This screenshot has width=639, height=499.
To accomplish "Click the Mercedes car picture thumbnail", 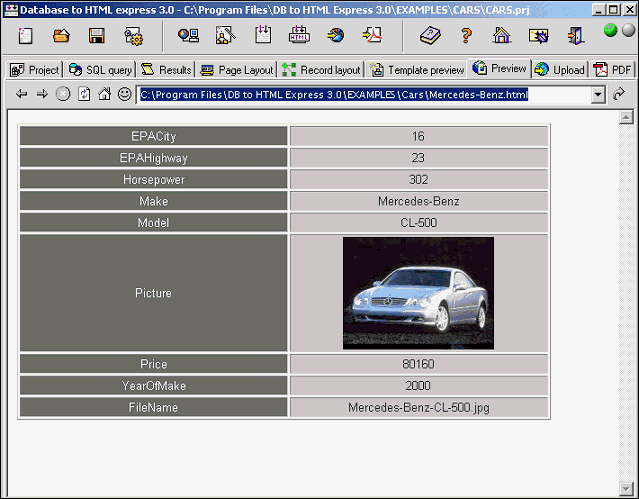I will click(418, 293).
